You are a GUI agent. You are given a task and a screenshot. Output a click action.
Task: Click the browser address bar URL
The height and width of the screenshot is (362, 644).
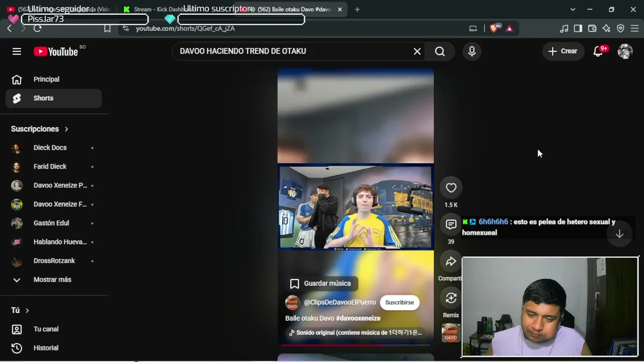[185, 29]
